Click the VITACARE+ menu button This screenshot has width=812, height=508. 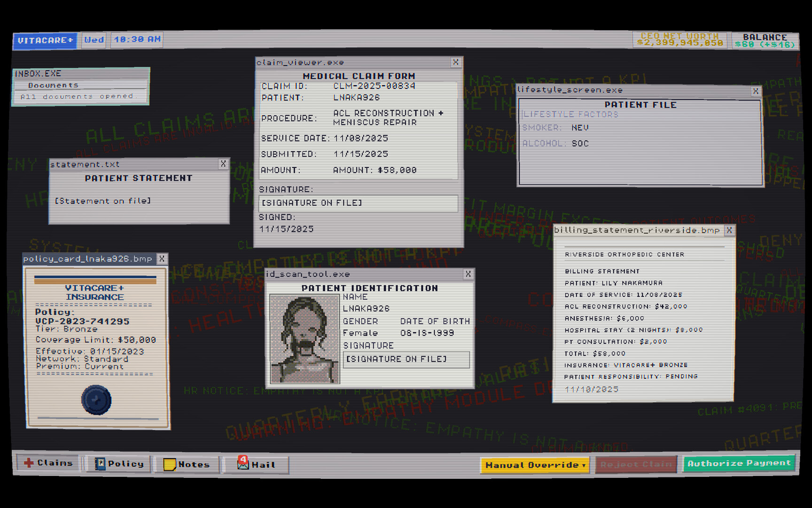[x=45, y=40]
